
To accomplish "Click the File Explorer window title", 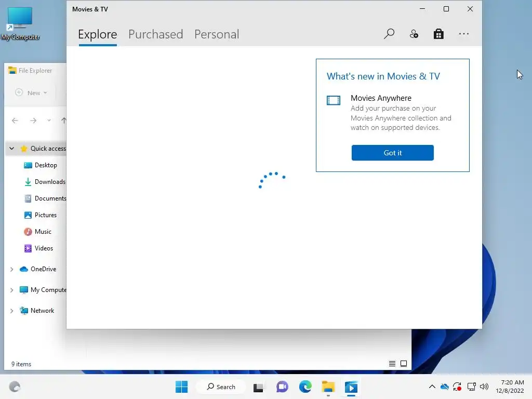I will point(35,71).
